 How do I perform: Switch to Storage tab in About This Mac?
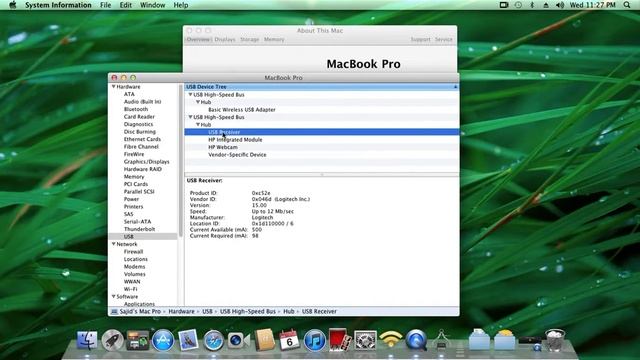click(249, 40)
